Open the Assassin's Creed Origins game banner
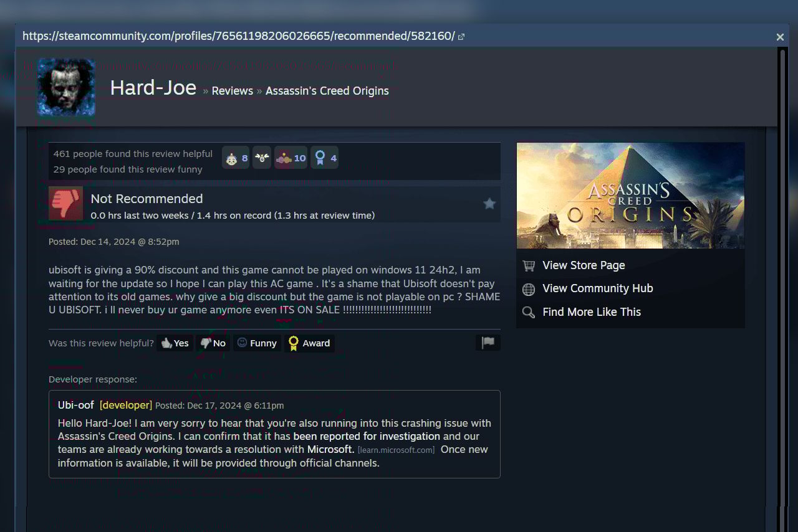798x532 pixels. click(630, 196)
